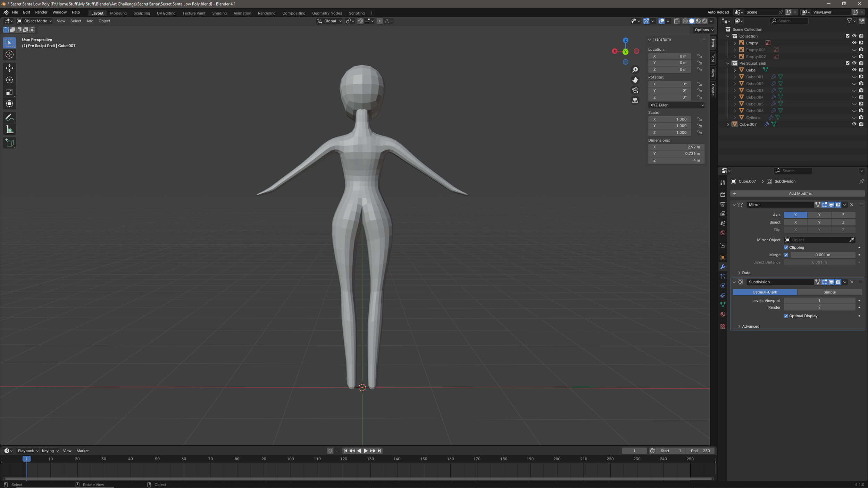Select the Scale tool
The image size is (868, 488).
click(x=9, y=92)
